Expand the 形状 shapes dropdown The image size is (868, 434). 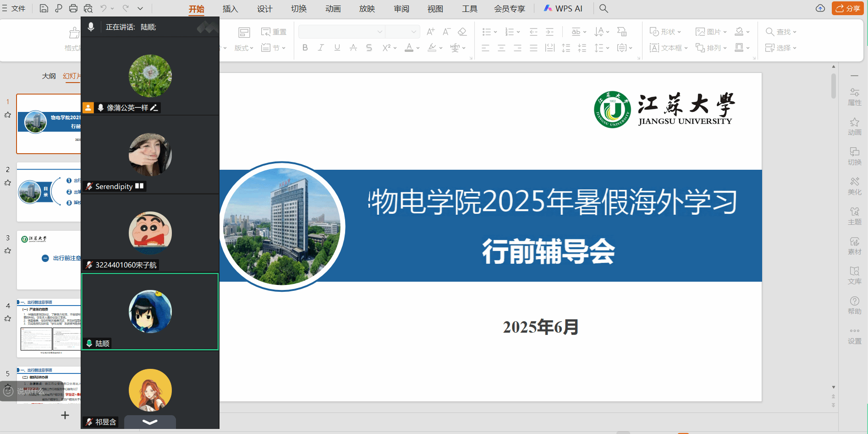[665, 32]
